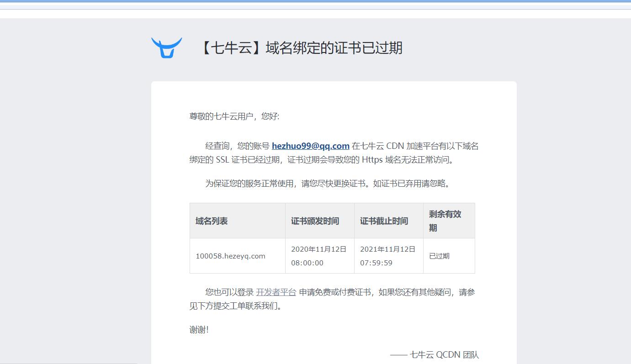Open the hezhuo99@qq.com email link

point(311,146)
